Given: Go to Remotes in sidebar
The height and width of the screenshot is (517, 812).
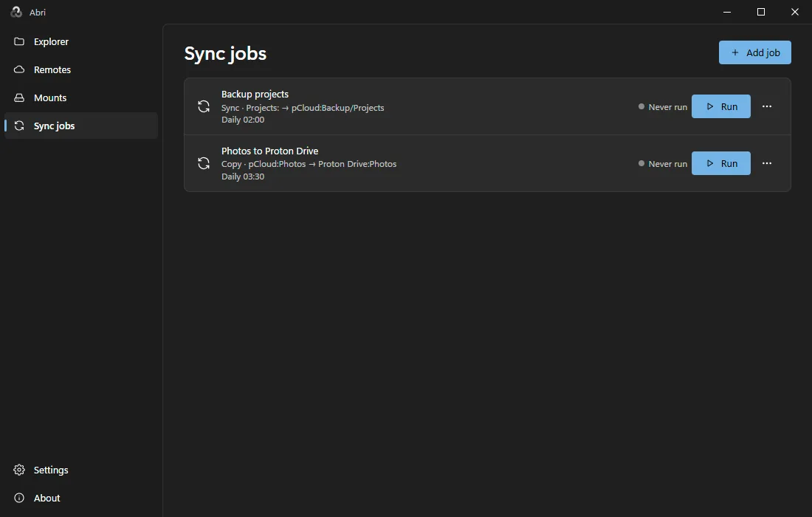Looking at the screenshot, I should (x=81, y=69).
